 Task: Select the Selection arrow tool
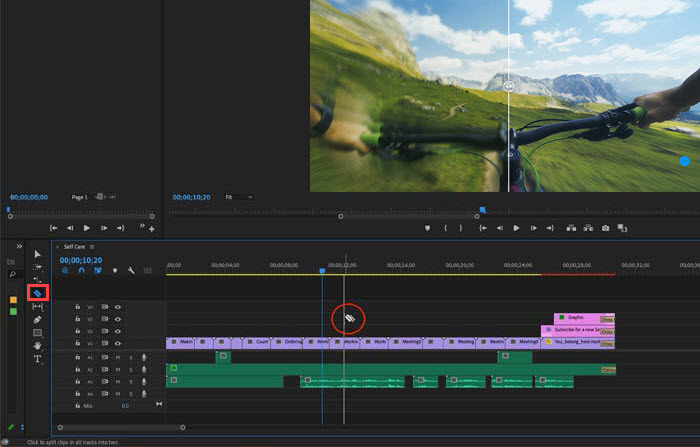(37, 254)
